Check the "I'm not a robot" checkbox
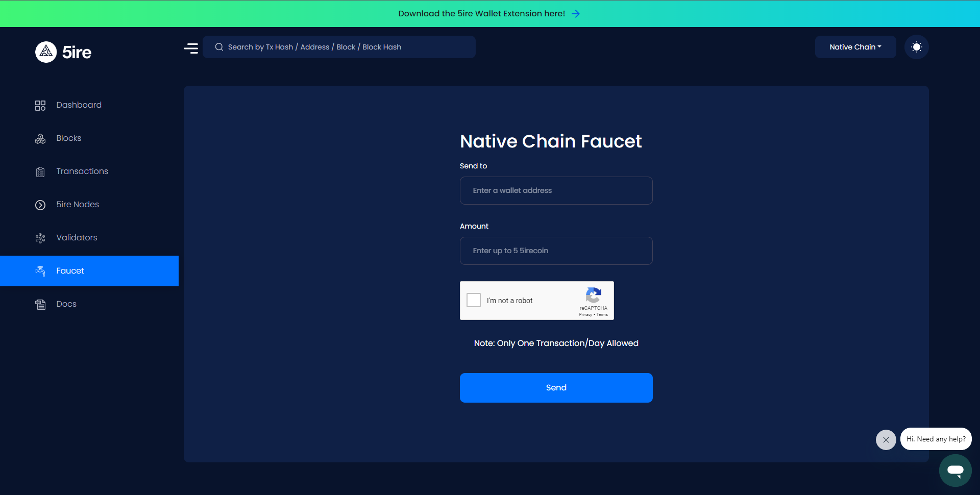980x495 pixels. 474,300
